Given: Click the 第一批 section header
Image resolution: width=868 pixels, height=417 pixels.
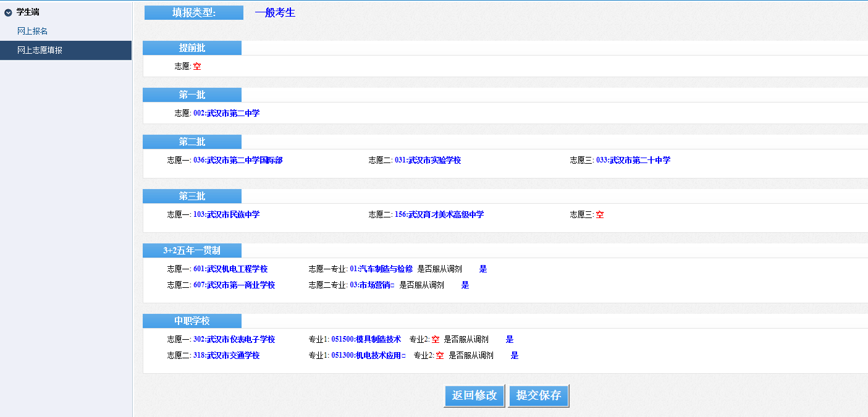Looking at the screenshot, I should [192, 95].
